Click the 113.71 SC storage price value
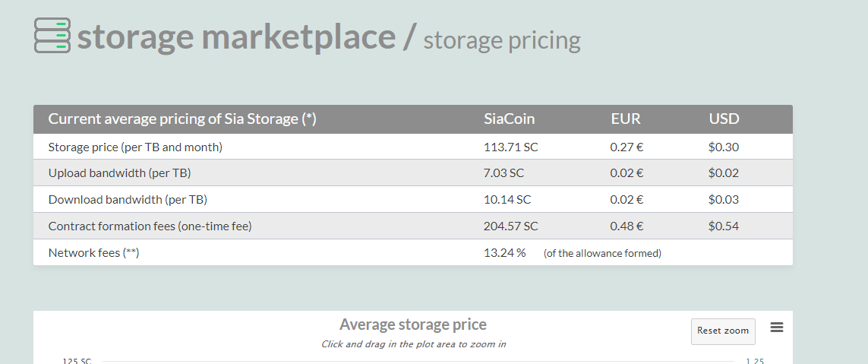 point(510,147)
